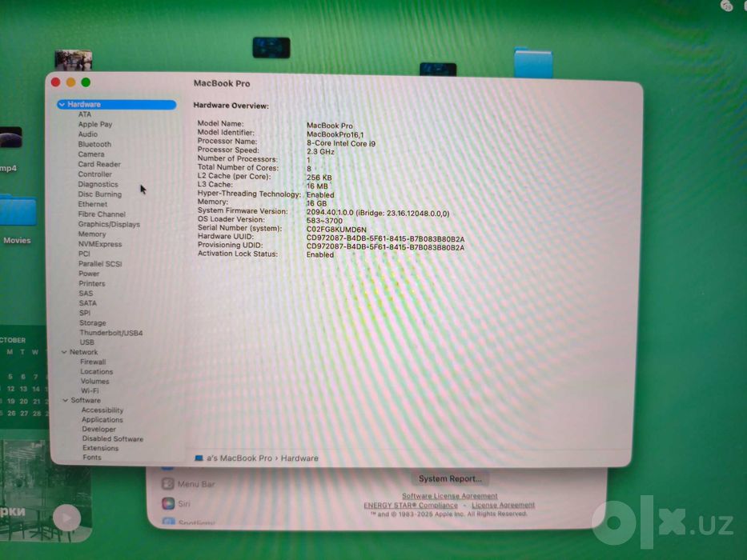Select Locations under Network

[x=97, y=371]
